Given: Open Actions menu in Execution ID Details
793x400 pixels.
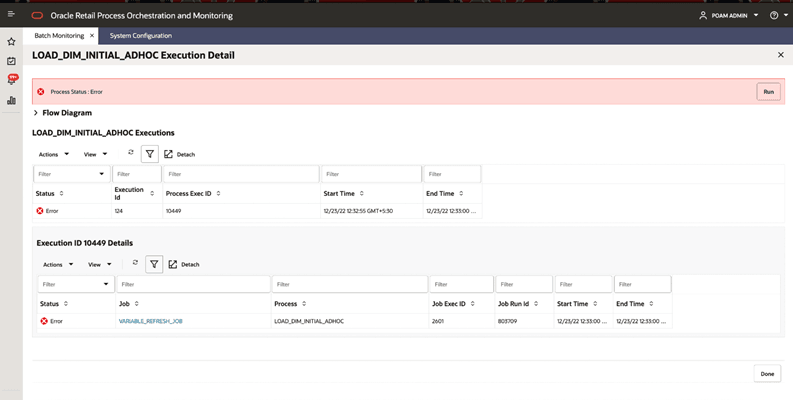Looking at the screenshot, I should point(58,264).
